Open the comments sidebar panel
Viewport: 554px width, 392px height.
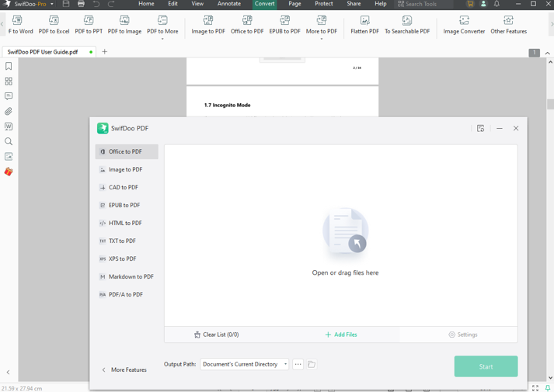(9, 96)
